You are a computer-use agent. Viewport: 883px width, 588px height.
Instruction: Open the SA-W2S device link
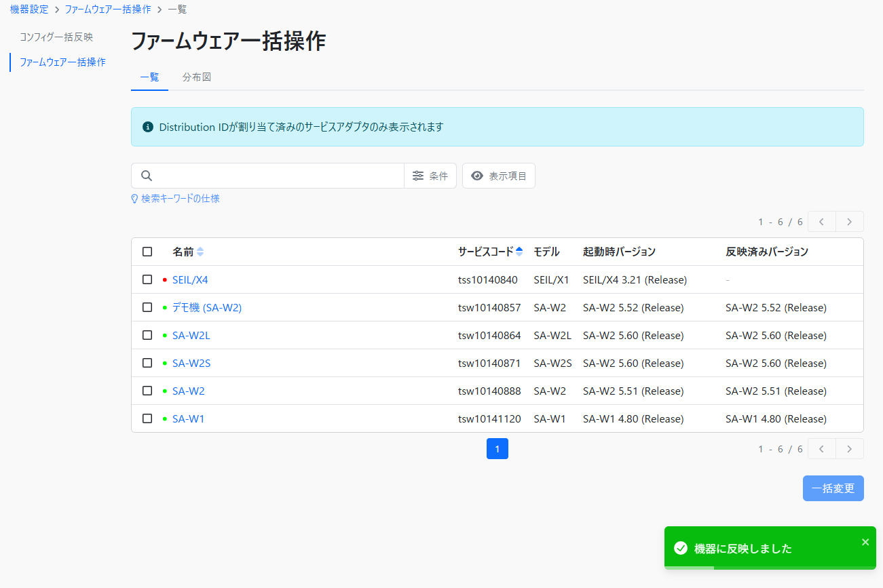tap(191, 364)
